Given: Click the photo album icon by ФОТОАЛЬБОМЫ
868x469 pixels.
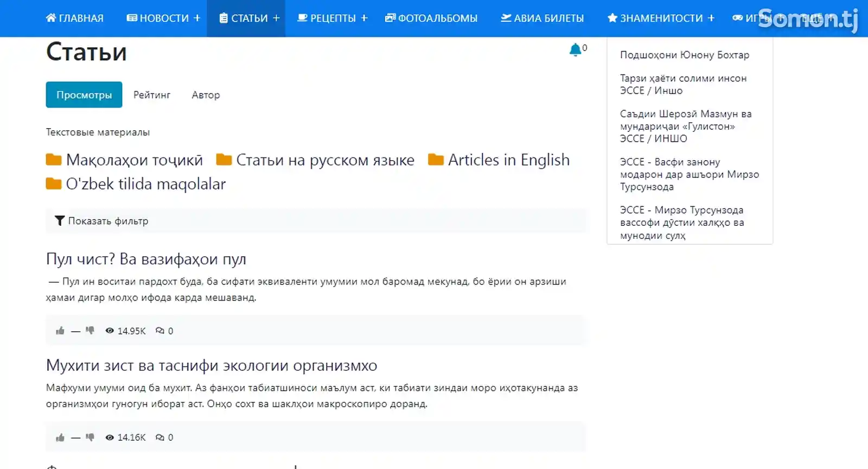Looking at the screenshot, I should pyautogui.click(x=390, y=18).
